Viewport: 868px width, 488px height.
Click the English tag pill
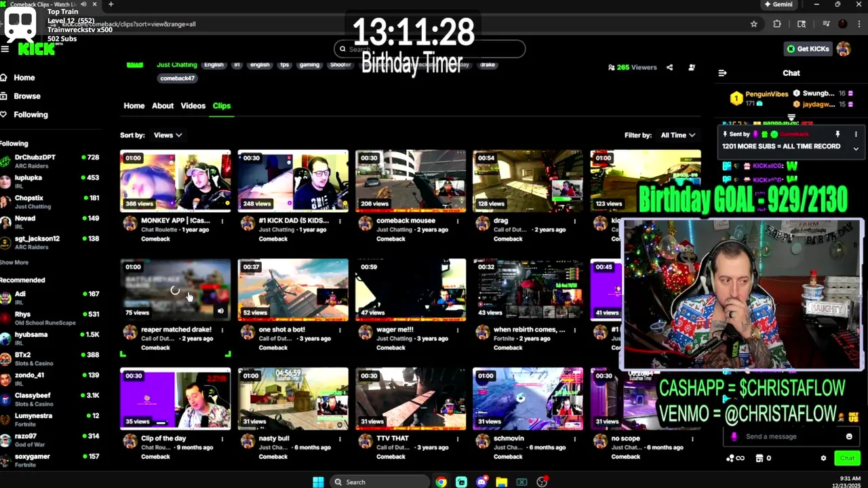[214, 64]
